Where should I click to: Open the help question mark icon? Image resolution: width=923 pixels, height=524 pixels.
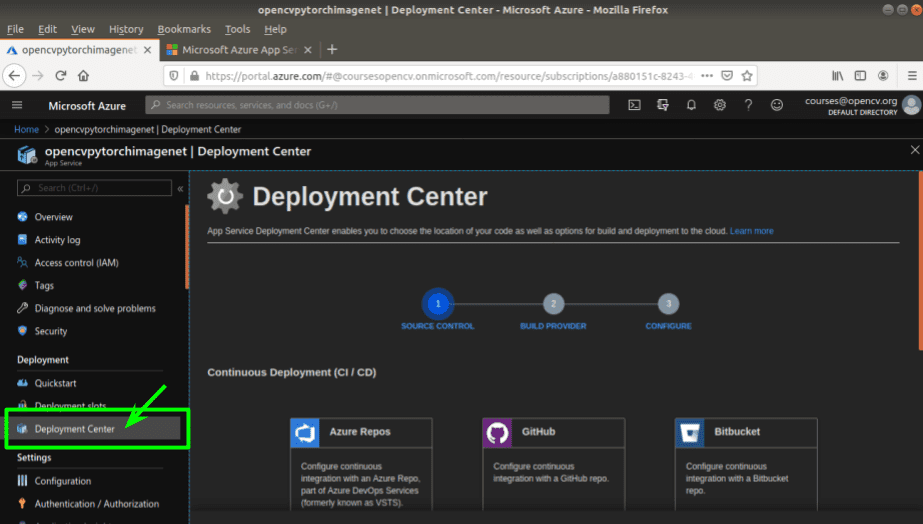click(x=748, y=105)
